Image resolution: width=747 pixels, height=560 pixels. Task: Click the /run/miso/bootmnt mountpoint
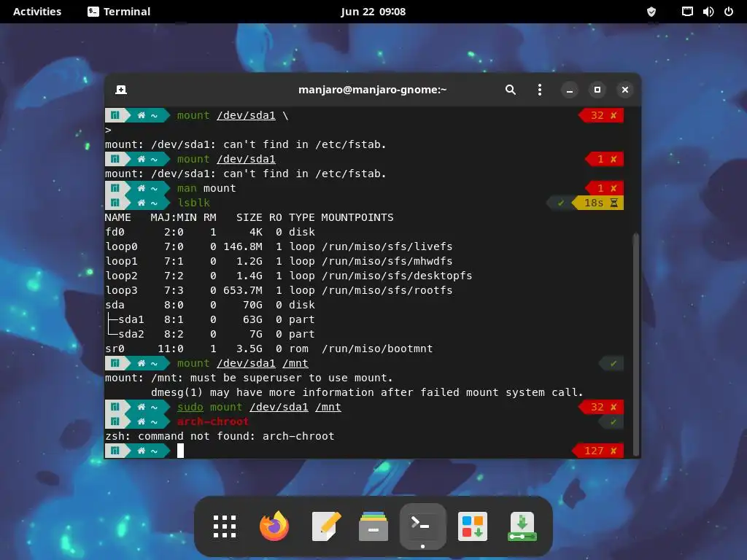coord(377,349)
